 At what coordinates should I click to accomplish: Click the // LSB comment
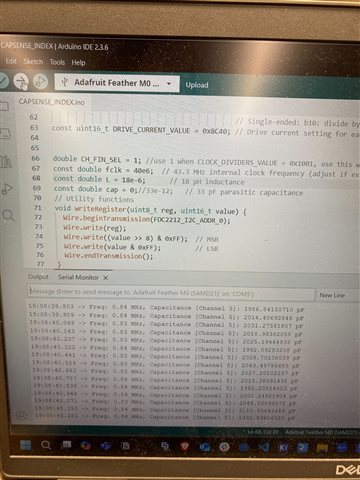pos(207,248)
